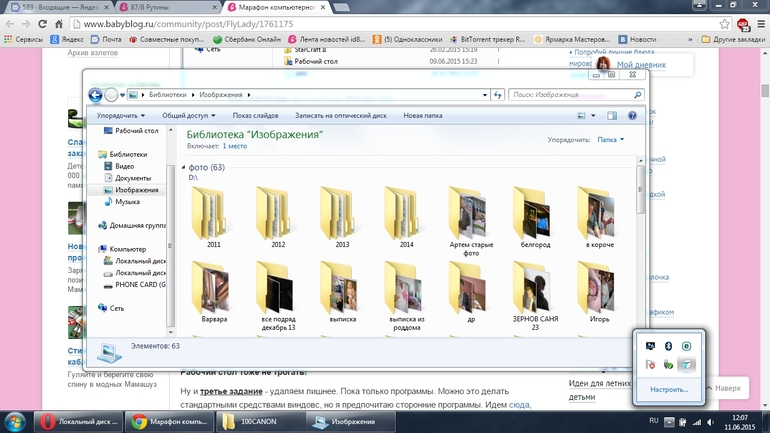
Task: Select 'PHONE CARD' drive in sidebar
Action: click(135, 285)
